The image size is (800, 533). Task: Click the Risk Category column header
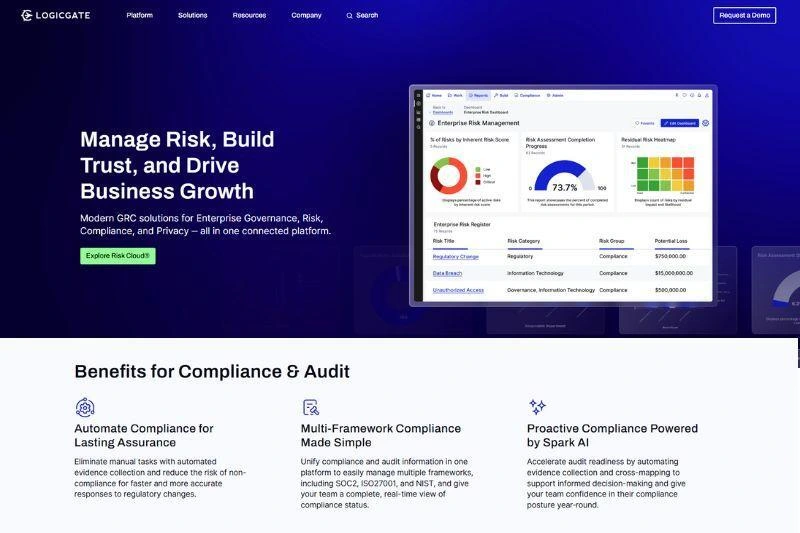[x=523, y=241]
